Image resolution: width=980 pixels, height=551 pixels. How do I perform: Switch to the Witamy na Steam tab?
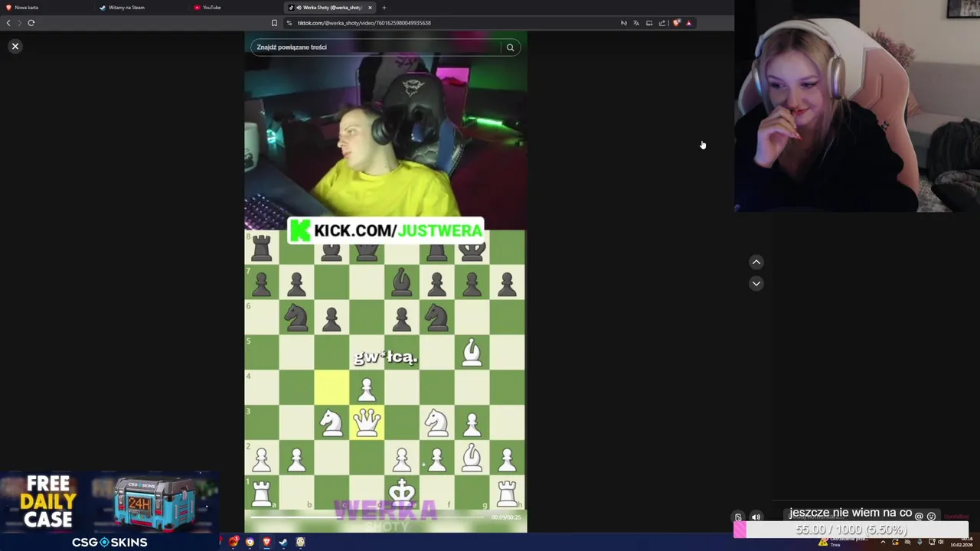pyautogui.click(x=140, y=8)
